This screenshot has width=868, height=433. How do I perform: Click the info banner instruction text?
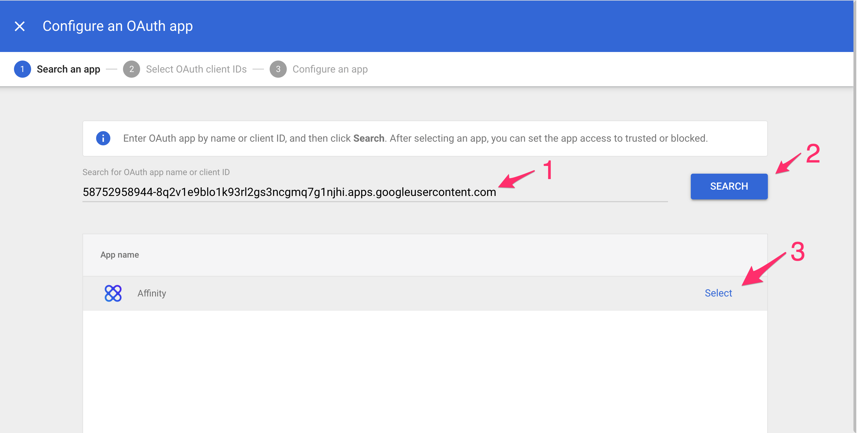(415, 138)
